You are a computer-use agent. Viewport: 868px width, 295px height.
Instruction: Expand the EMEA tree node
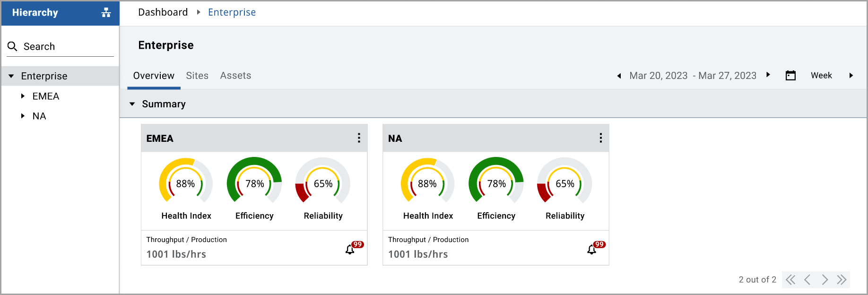click(x=23, y=96)
